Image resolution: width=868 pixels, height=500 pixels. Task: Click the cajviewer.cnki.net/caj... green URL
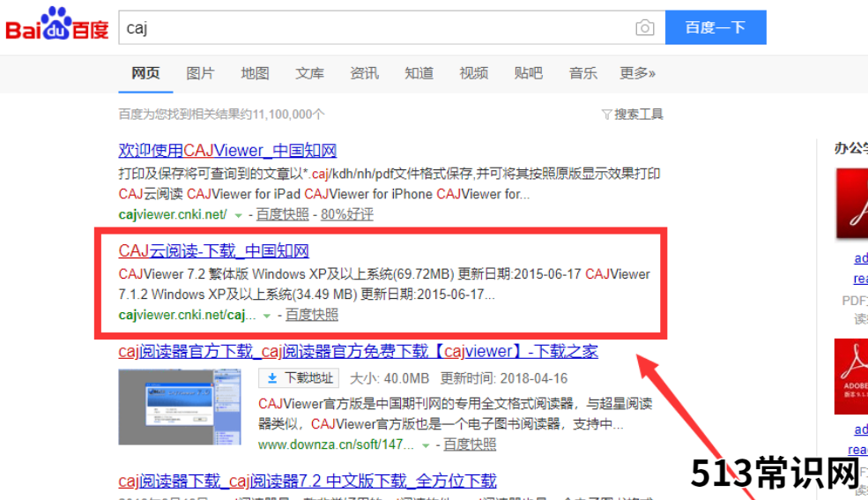click(x=187, y=315)
